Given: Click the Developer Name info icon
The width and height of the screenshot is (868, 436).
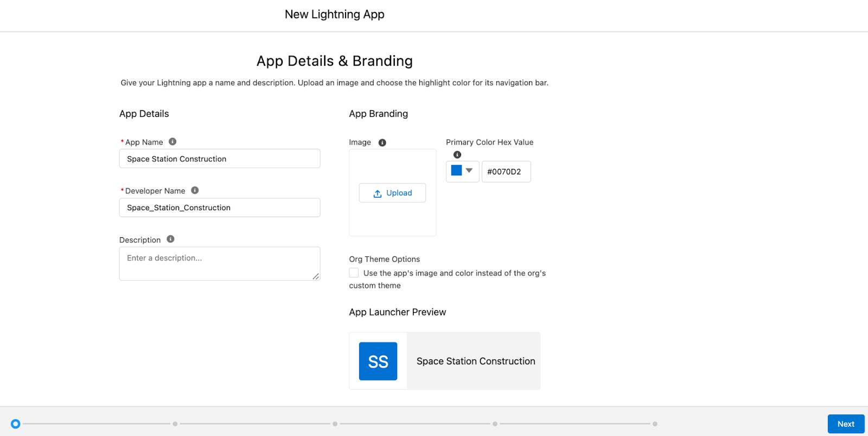Looking at the screenshot, I should pyautogui.click(x=195, y=191).
